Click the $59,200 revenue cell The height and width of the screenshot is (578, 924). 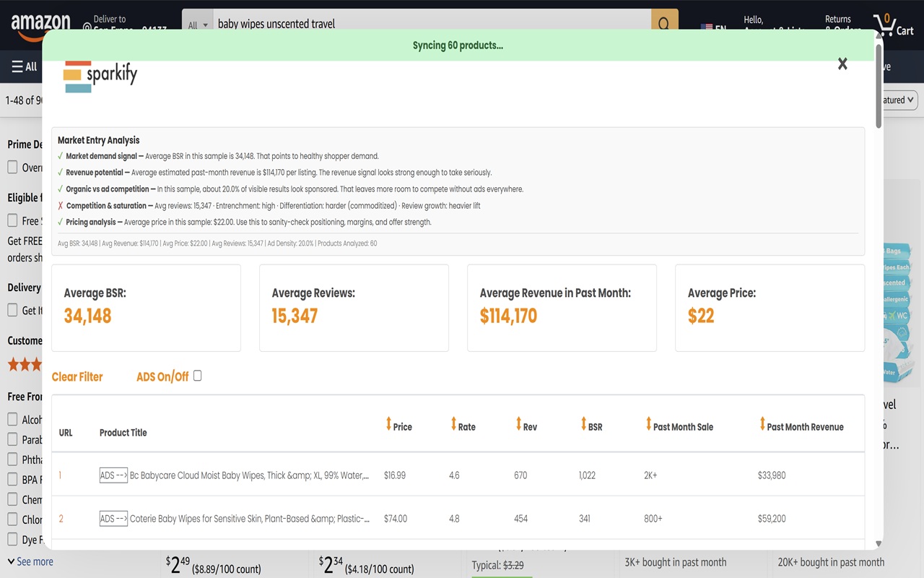point(772,519)
